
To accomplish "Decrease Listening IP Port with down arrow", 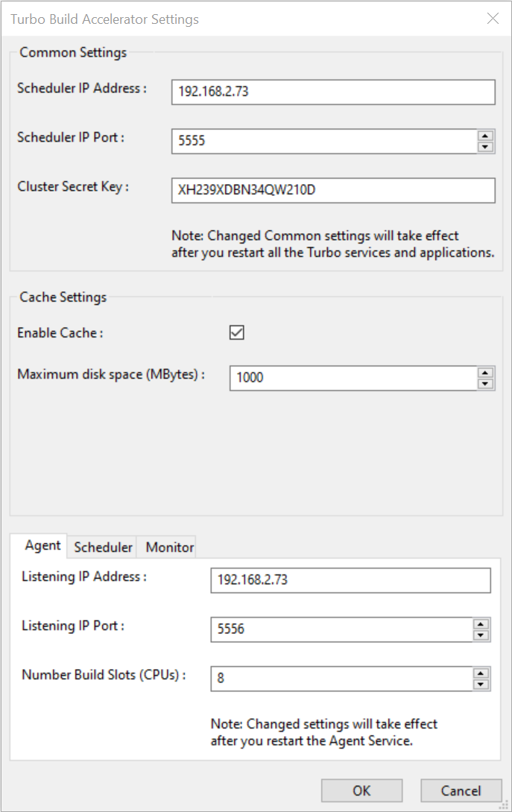I will [x=481, y=635].
